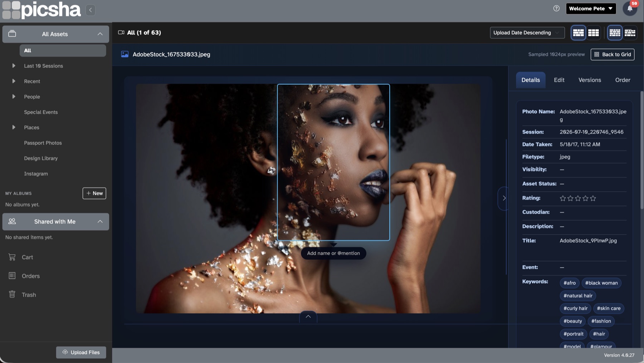Collapse the All Assets section chevron

[x=100, y=34]
